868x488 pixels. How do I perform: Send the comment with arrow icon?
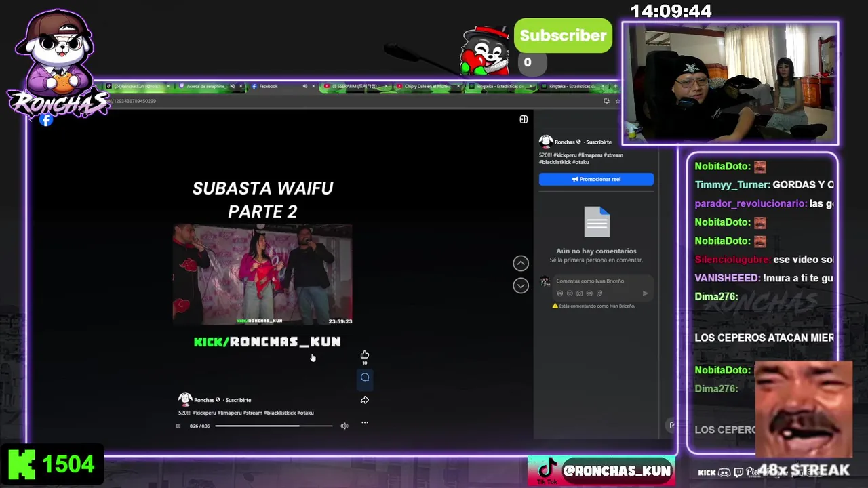click(x=645, y=293)
